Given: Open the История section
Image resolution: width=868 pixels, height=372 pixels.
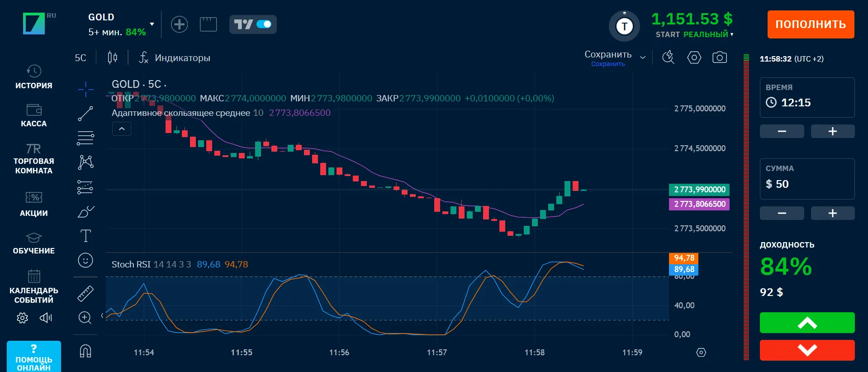Looking at the screenshot, I should (33, 77).
